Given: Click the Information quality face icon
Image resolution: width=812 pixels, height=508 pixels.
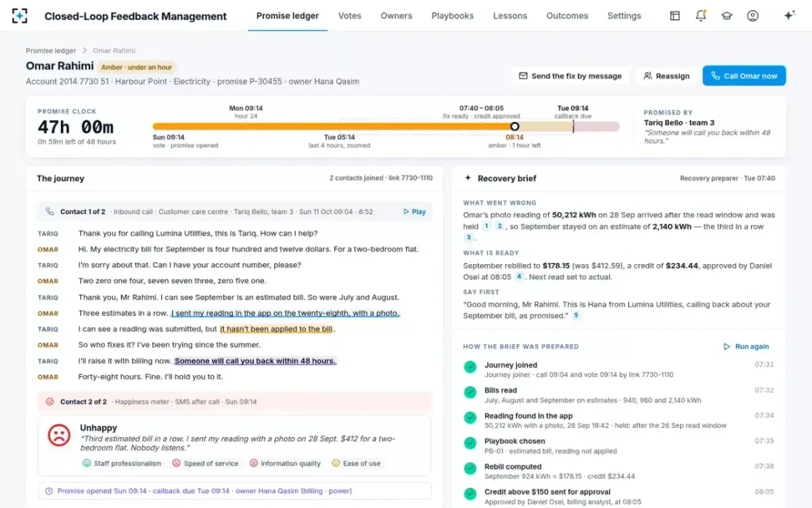Looking at the screenshot, I should point(254,463).
